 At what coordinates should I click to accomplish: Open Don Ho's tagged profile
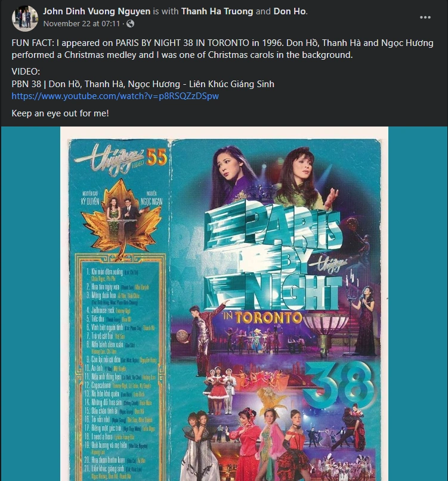click(289, 11)
